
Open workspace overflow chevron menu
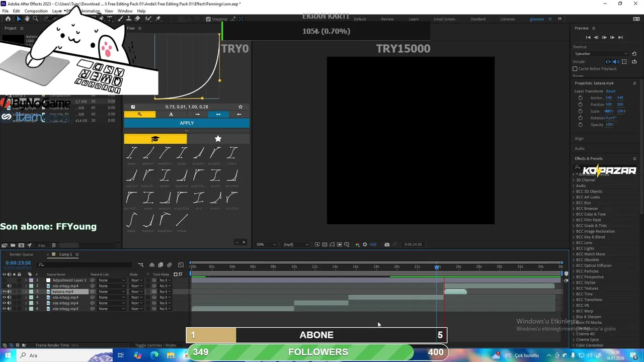(x=559, y=19)
